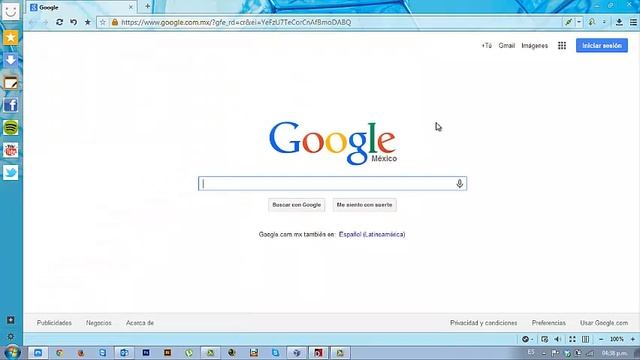Click the green rocket icon in address bar

568,22
